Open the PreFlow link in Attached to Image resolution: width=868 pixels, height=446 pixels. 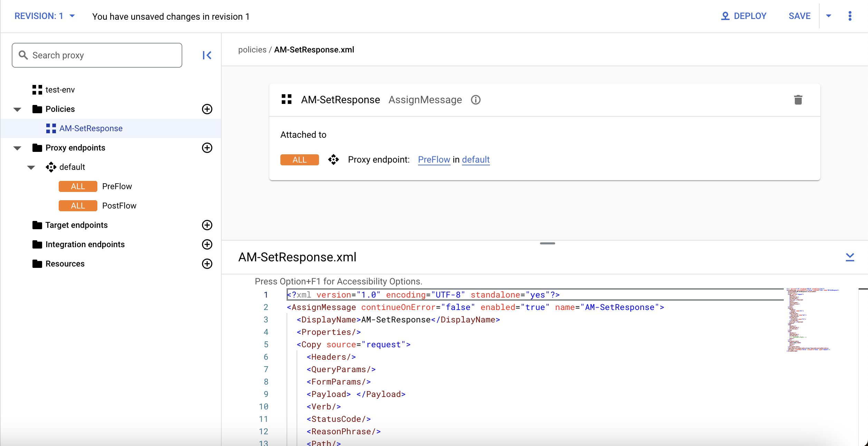(x=434, y=159)
